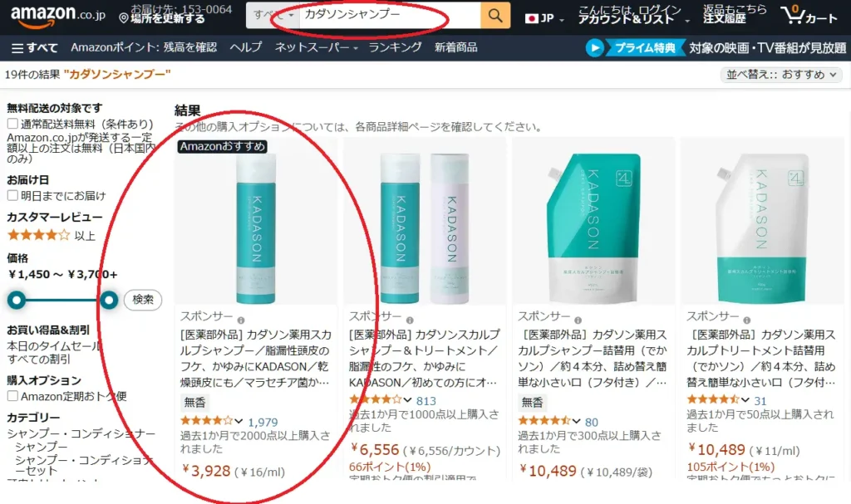Go to 新着商品 in the navigation bar

[x=456, y=47]
